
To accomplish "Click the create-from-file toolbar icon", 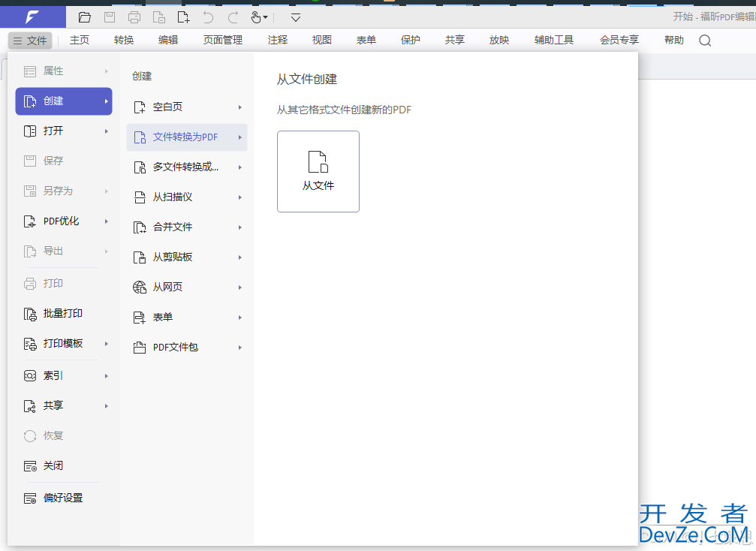I will pos(159,18).
